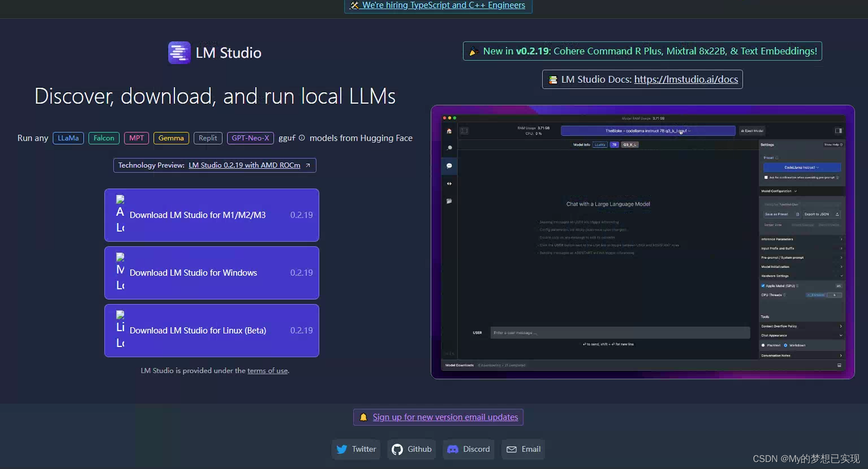The width and height of the screenshot is (868, 469).
Task: Expand Input Prefix and Suffix section
Action: 802,248
